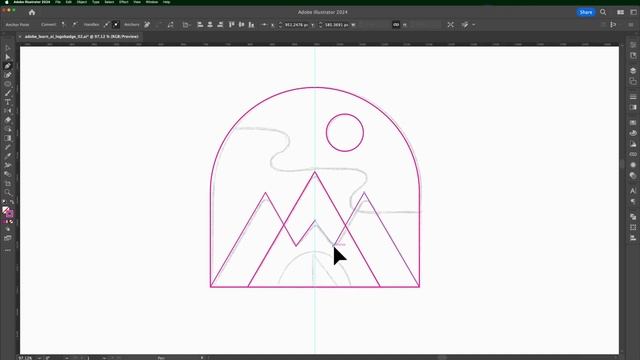Open the Search magnifier icon
This screenshot has height=360, width=640.
[603, 12]
